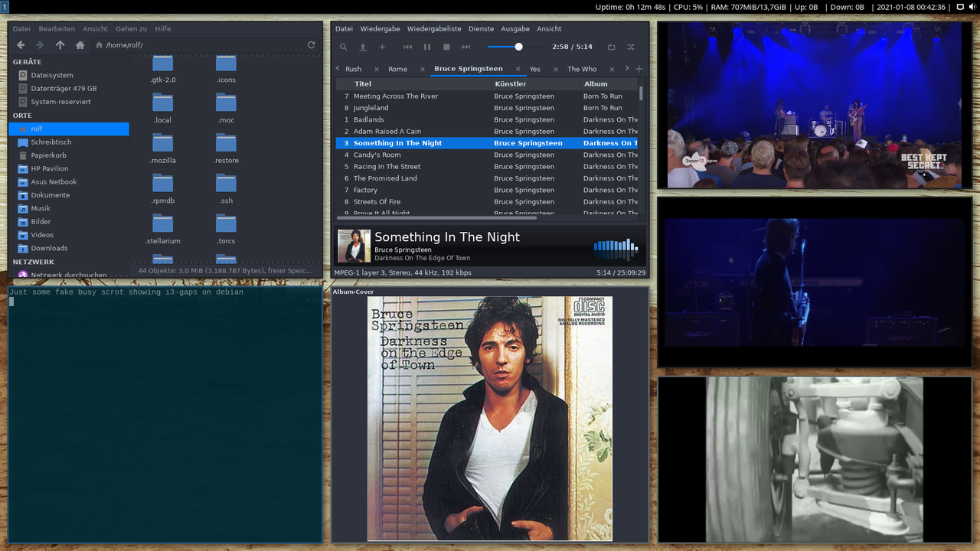980x551 pixels.
Task: Click the open file upload icon in player
Action: click(x=363, y=47)
